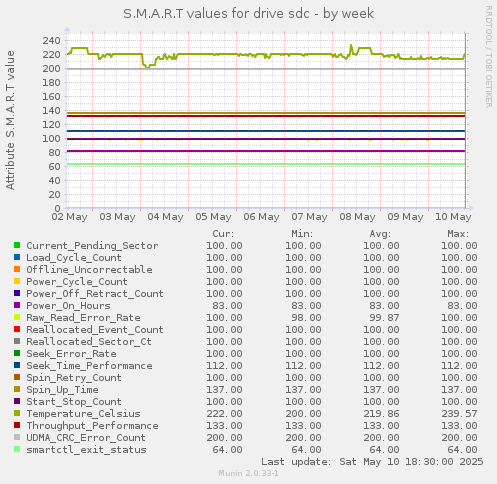Viewport: 497px width, 484px height.
Task: Click the Power_On_Hours purple swatch
Action: (x=17, y=305)
